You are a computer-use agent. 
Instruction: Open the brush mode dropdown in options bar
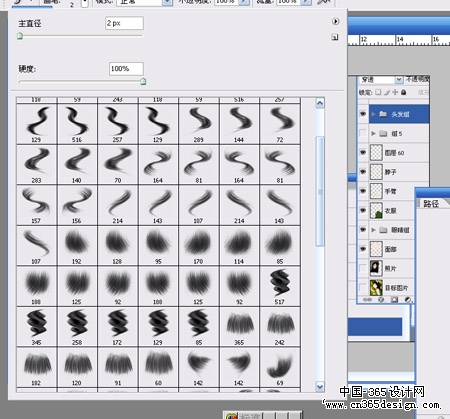pos(167,2)
